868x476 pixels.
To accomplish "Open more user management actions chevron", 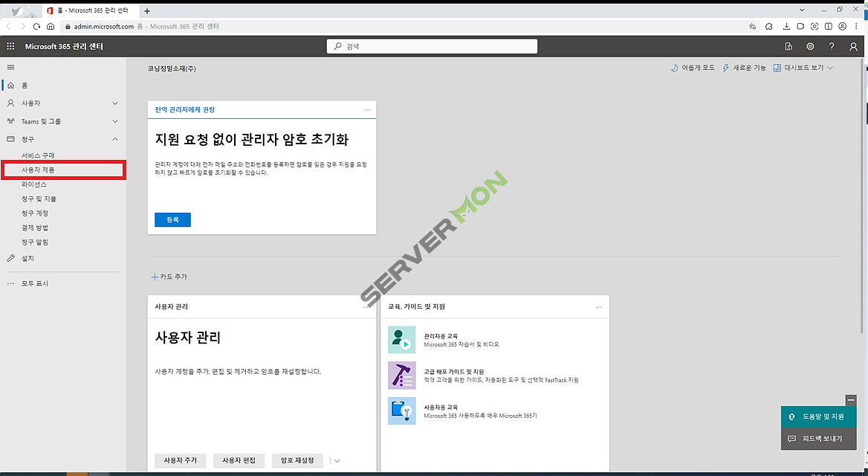I will pyautogui.click(x=337, y=460).
